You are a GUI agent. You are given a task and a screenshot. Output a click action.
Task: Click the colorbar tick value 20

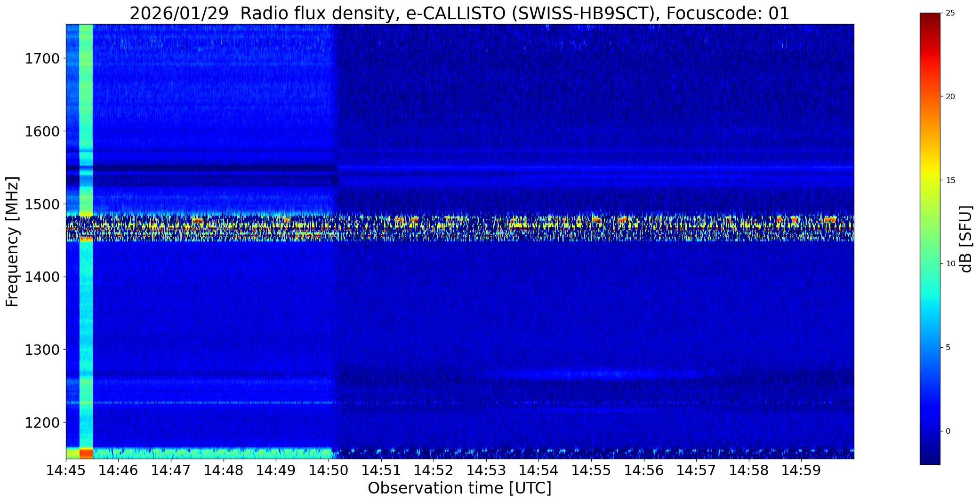950,96
